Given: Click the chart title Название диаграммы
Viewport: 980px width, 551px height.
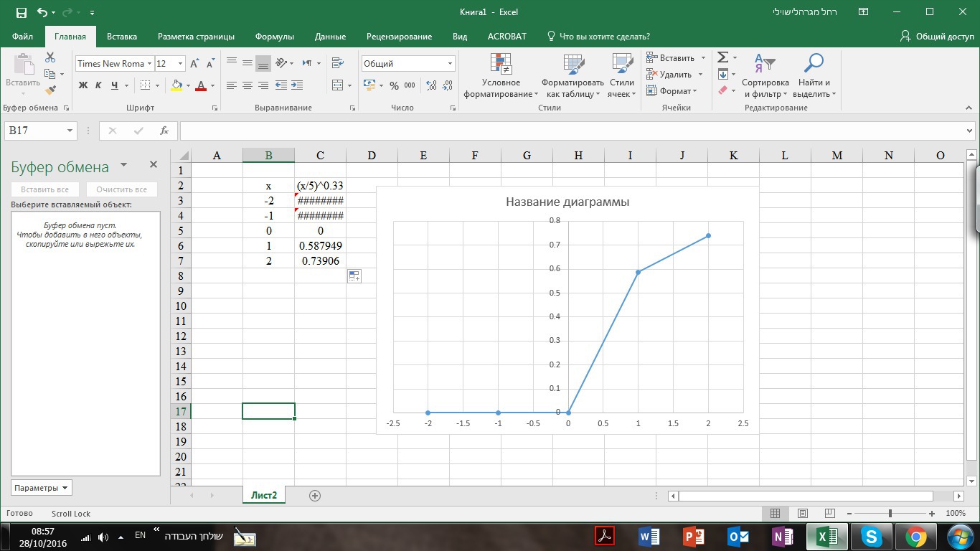Looking at the screenshot, I should tap(567, 202).
